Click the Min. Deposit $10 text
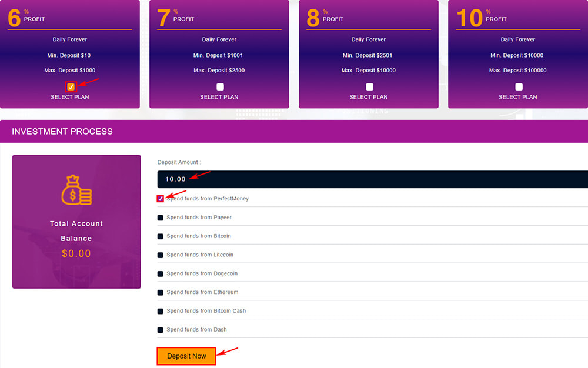Screen dimensions: 588x368 tap(69, 55)
